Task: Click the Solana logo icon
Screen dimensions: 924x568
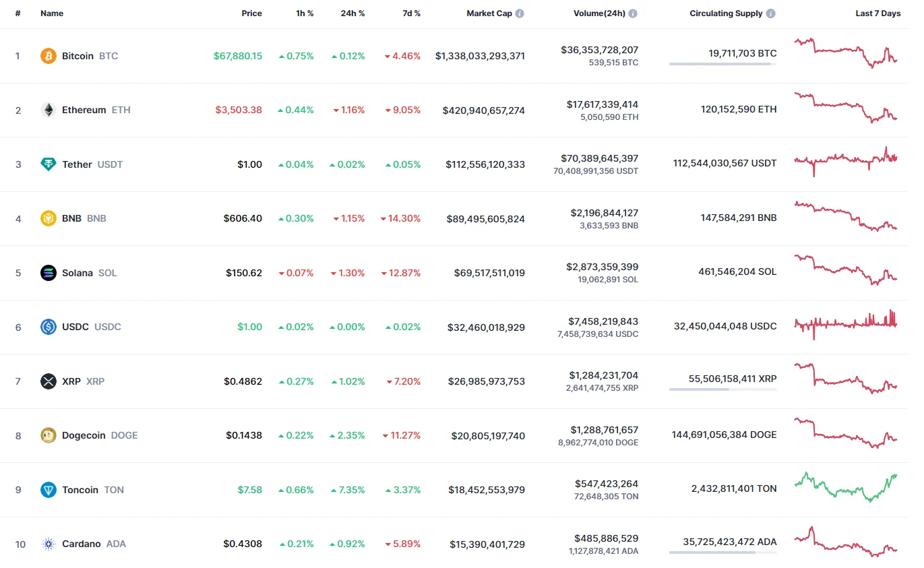Action: coord(49,273)
